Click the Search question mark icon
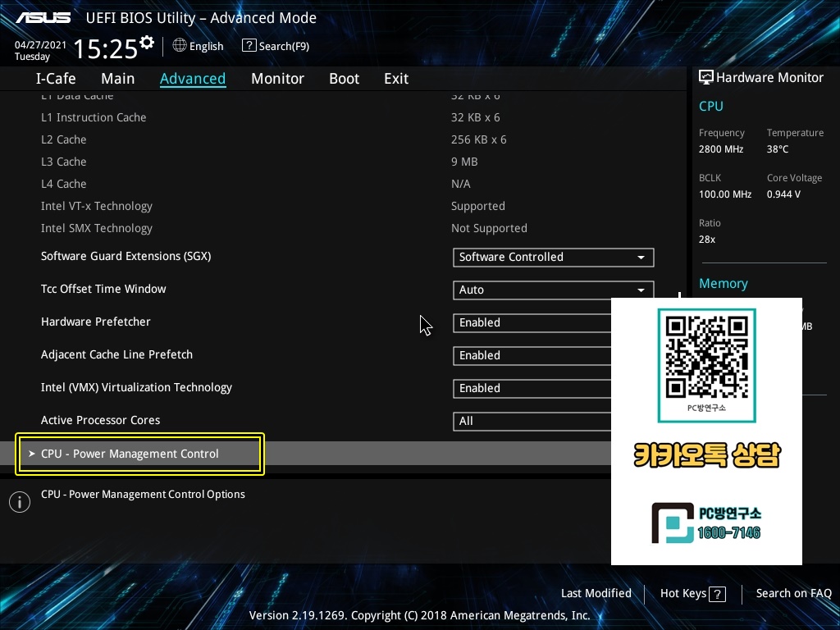Viewport: 840px width, 630px height. (249, 46)
